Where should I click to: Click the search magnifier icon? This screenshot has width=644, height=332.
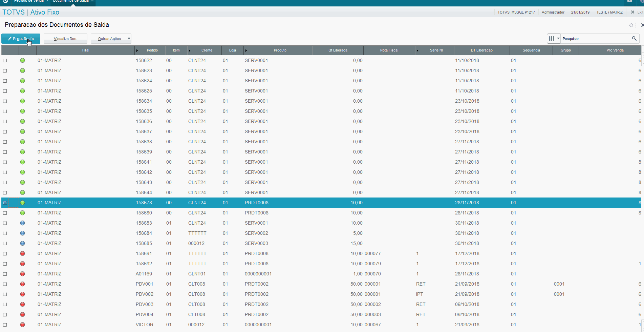tap(634, 39)
